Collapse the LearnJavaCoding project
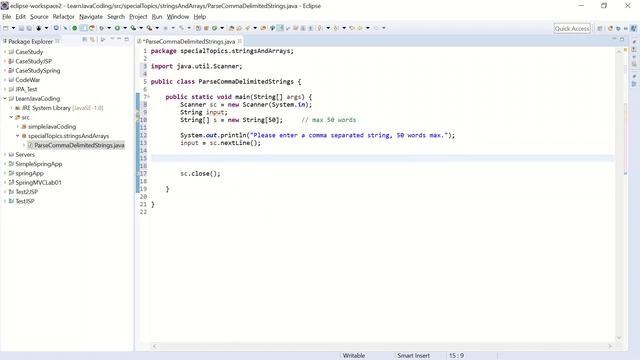Screen dimensions: 640x360 pos(5,98)
